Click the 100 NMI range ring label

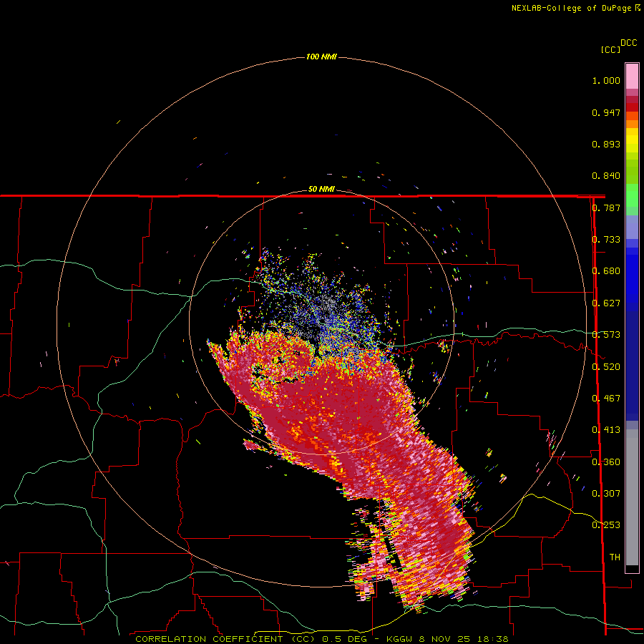tap(321, 57)
